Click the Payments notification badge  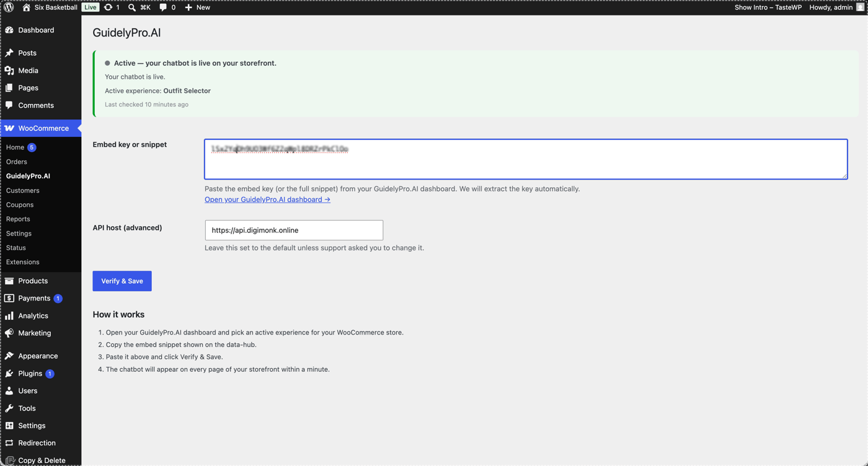click(58, 298)
